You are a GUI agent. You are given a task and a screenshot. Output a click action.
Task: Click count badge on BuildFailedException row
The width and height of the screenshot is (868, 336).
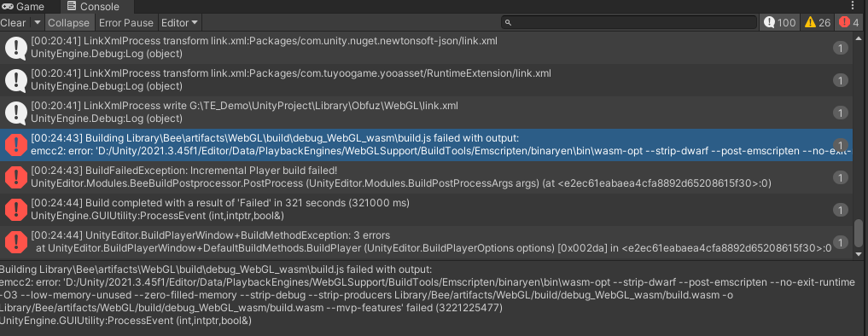tap(841, 177)
